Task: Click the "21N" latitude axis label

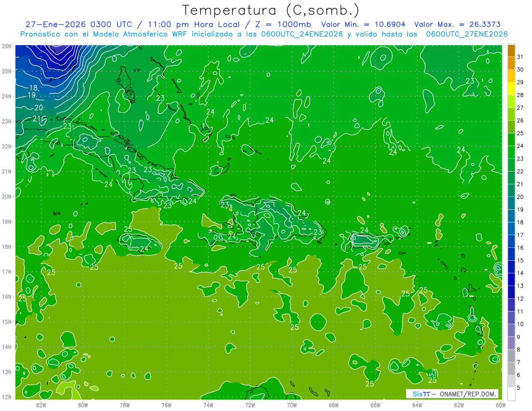Action: [7, 171]
